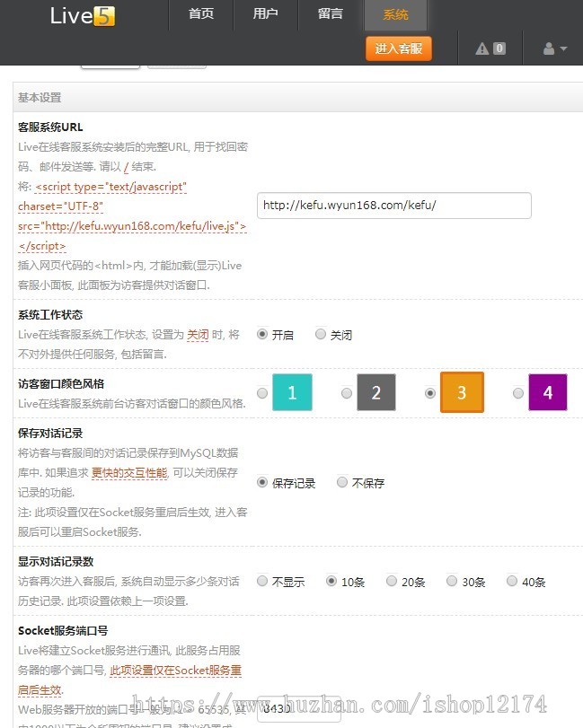Select 保存记录 radio option
This screenshot has width=583, height=728.
point(262,482)
